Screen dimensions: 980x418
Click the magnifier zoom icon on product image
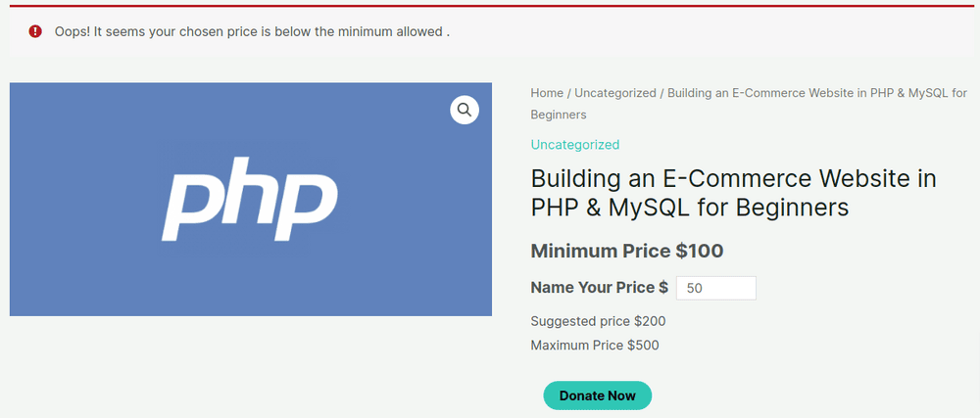tap(465, 110)
